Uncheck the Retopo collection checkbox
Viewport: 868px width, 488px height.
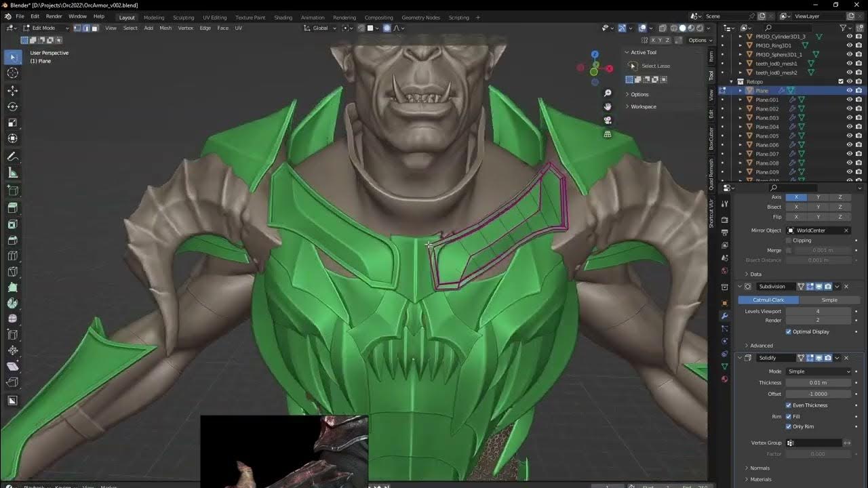841,81
